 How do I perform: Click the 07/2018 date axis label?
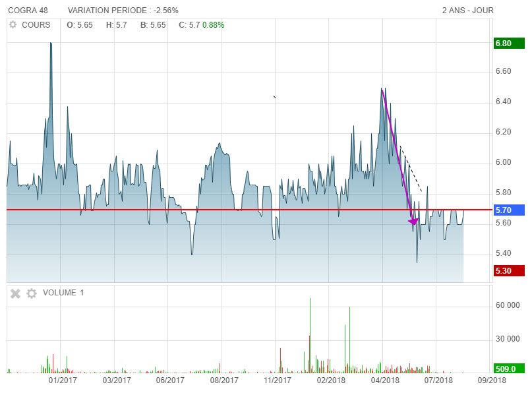[438, 380]
